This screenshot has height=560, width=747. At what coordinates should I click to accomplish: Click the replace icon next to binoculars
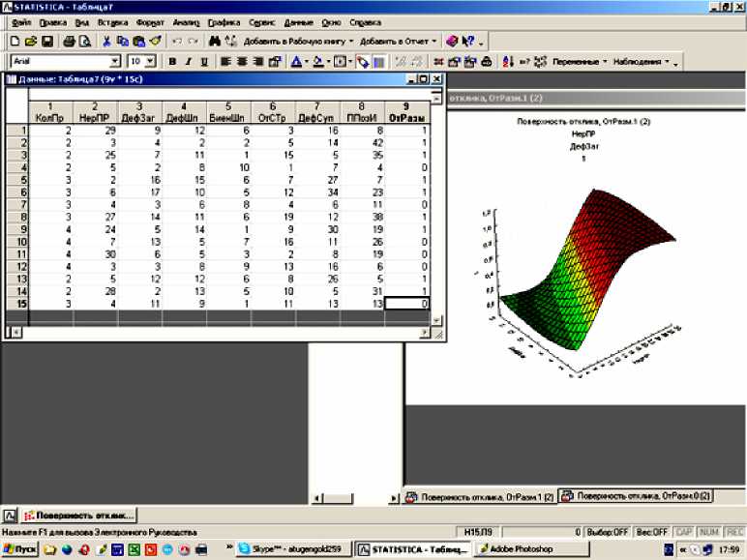click(231, 42)
